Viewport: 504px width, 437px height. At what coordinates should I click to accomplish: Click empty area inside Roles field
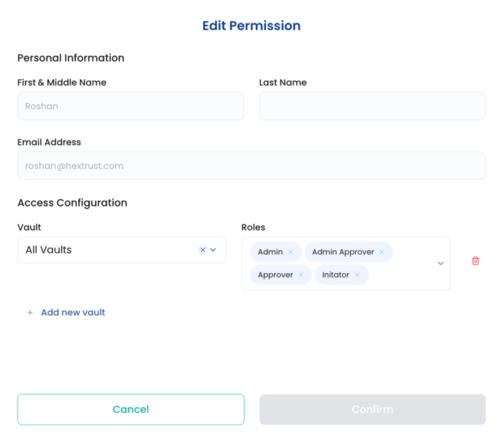click(x=405, y=274)
